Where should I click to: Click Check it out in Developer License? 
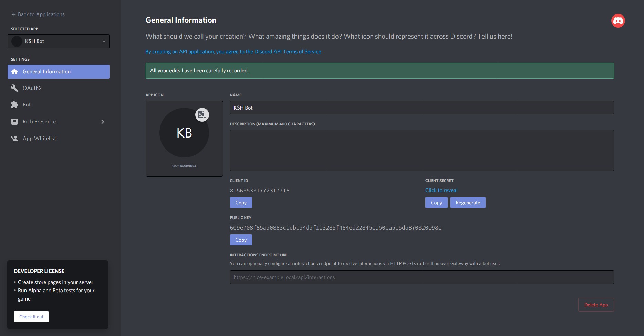31,317
